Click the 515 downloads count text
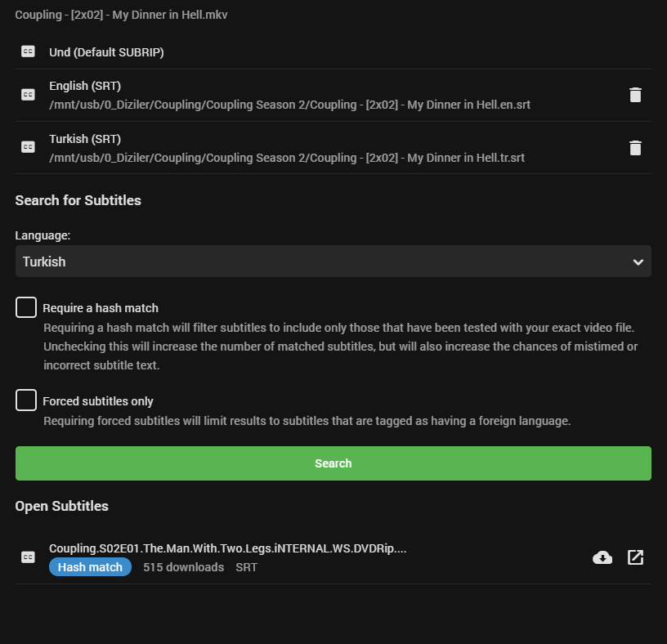Screen dimensions: 667x644 pyautogui.click(x=183, y=567)
